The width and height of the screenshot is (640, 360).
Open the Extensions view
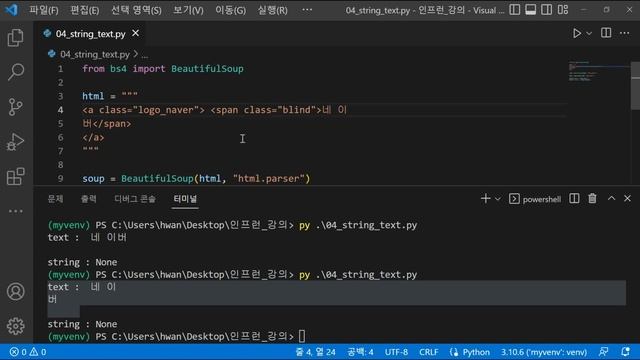(x=16, y=176)
